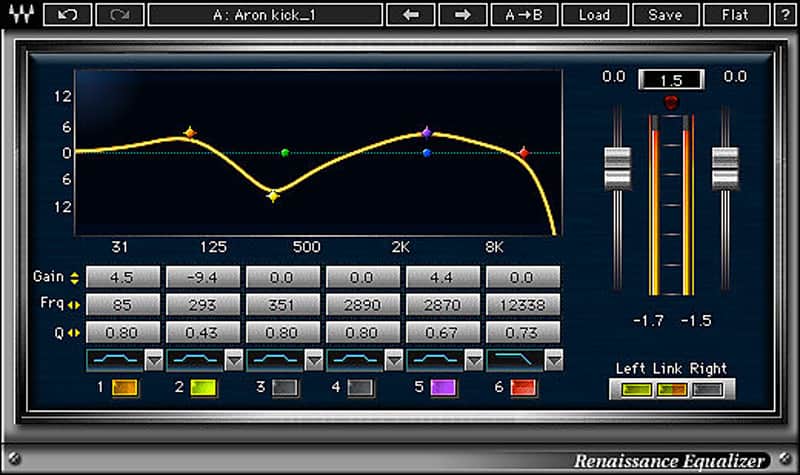Click the output level meter

[671, 205]
